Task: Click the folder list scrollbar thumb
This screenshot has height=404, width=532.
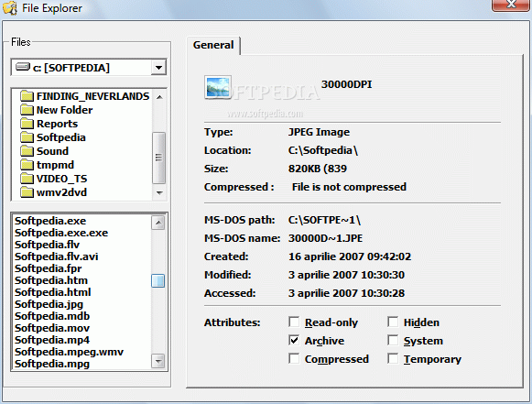Action: (x=158, y=158)
